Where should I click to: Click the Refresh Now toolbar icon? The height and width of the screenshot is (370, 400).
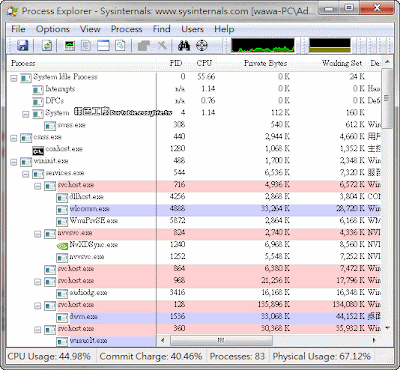pos(47,45)
